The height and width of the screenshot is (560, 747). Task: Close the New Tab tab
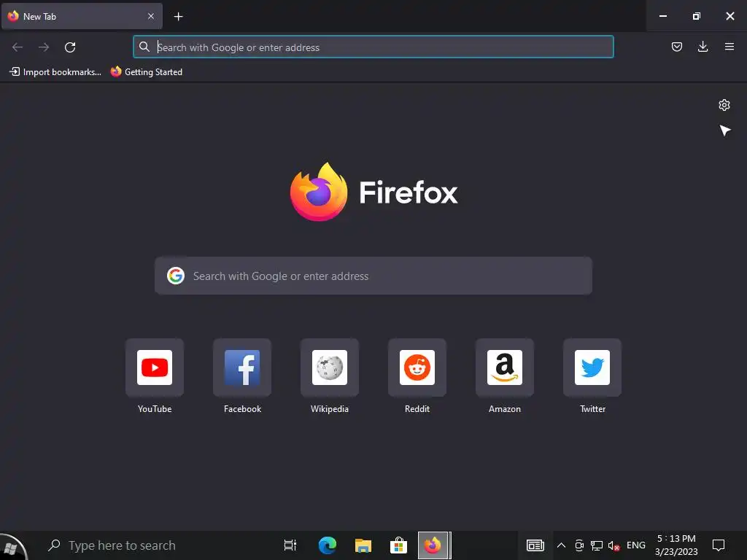[x=150, y=16]
